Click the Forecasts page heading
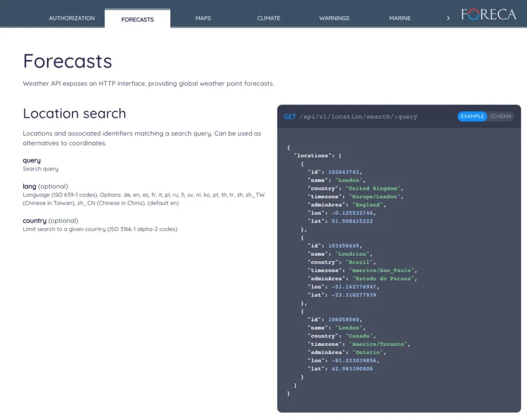 (x=67, y=61)
